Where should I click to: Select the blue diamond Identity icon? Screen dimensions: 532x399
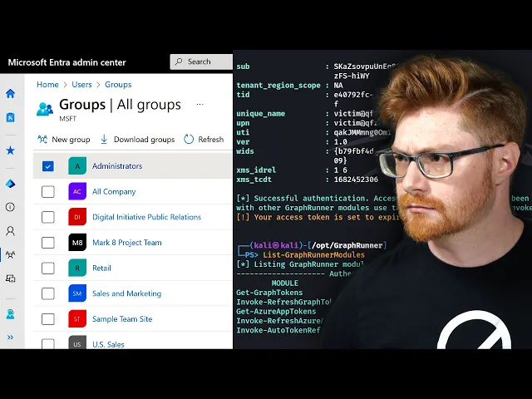point(11,184)
